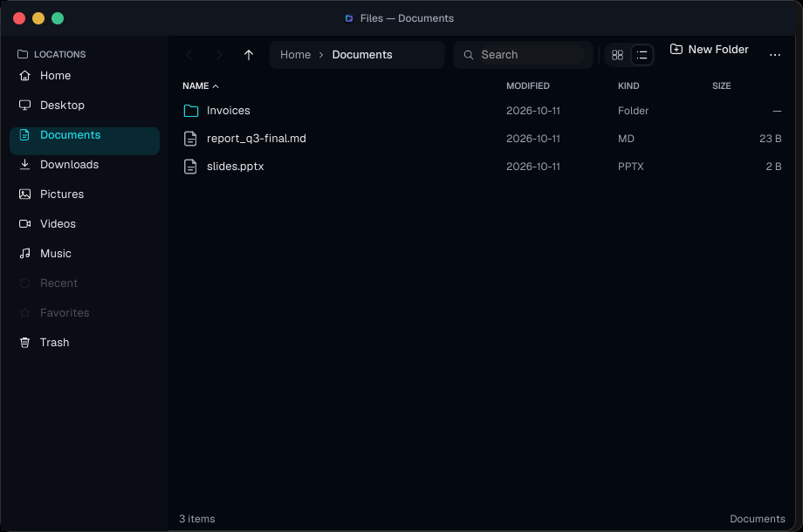Click the New Folder plus icon
This screenshot has width=803, height=532.
click(x=676, y=49)
